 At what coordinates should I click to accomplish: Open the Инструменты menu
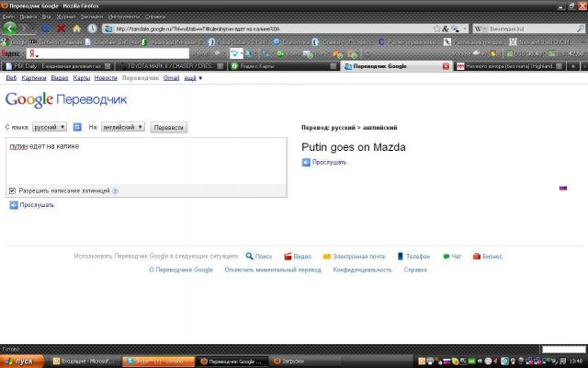coord(124,17)
